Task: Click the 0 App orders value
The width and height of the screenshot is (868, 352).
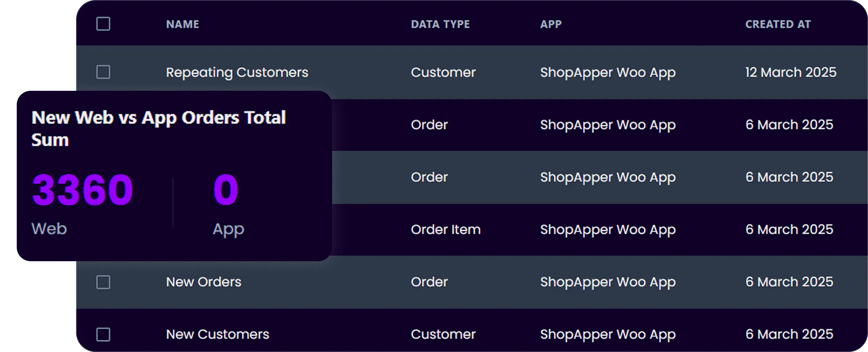Action: pyautogui.click(x=226, y=190)
